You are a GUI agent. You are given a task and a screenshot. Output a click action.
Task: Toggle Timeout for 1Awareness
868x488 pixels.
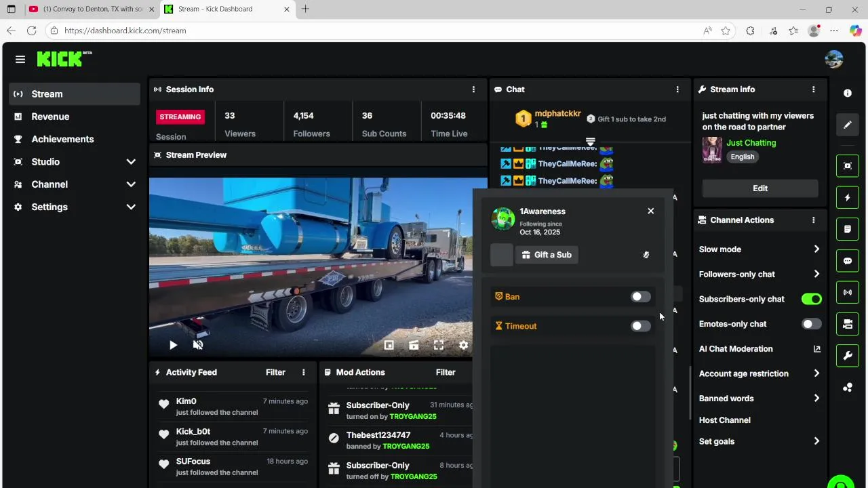pos(640,326)
